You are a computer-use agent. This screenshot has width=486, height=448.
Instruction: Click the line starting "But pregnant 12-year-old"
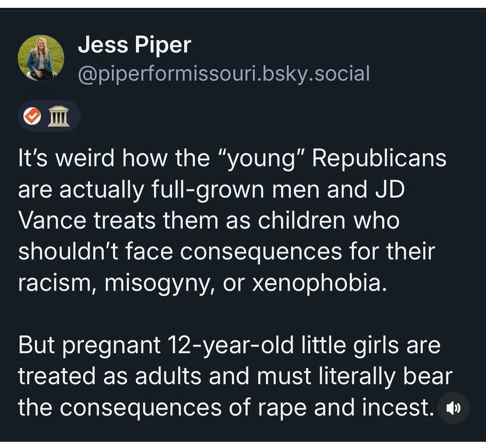pos(229,345)
